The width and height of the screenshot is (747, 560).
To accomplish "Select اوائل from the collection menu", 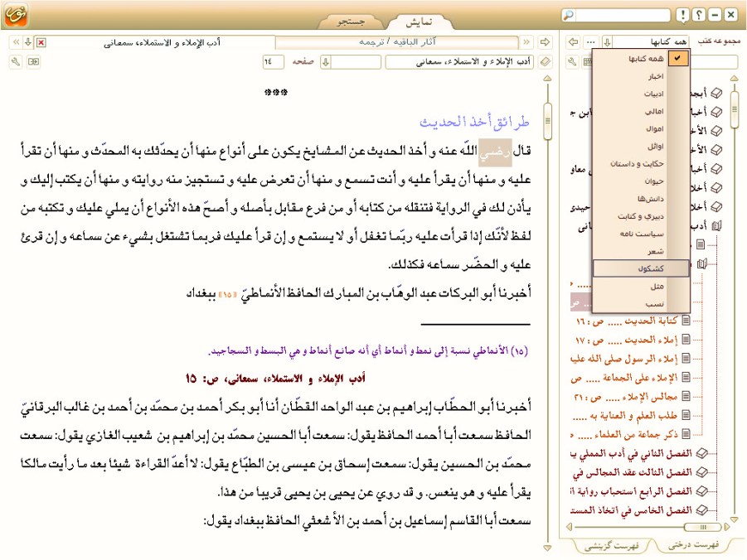I will coord(641,146).
